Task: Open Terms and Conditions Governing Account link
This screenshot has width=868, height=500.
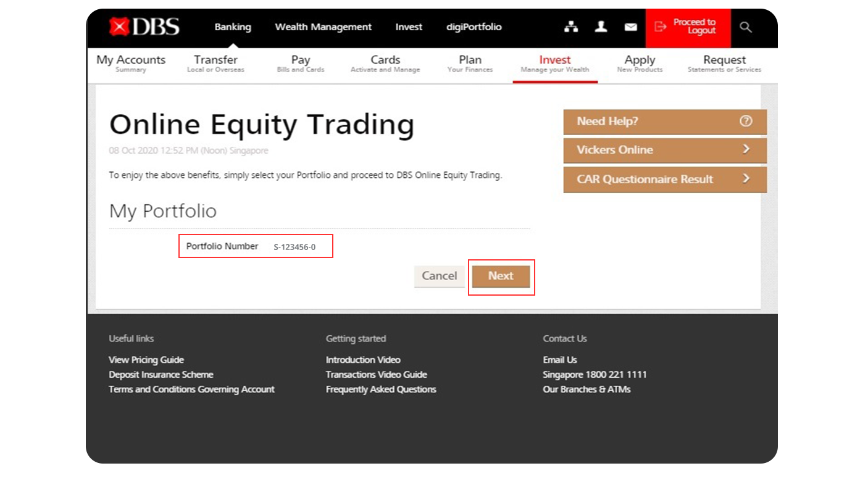Action: click(x=192, y=390)
